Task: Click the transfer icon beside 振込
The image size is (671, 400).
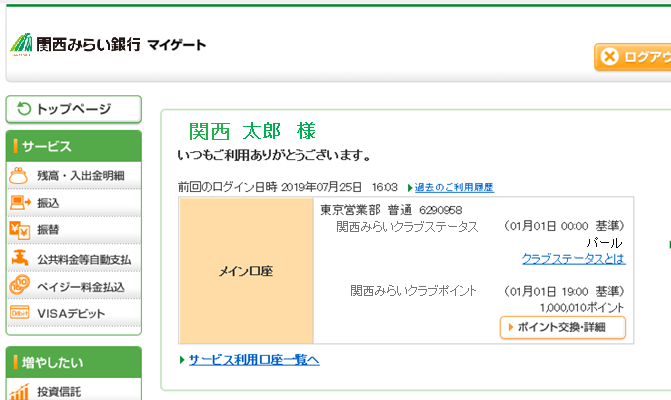Action: [x=20, y=202]
